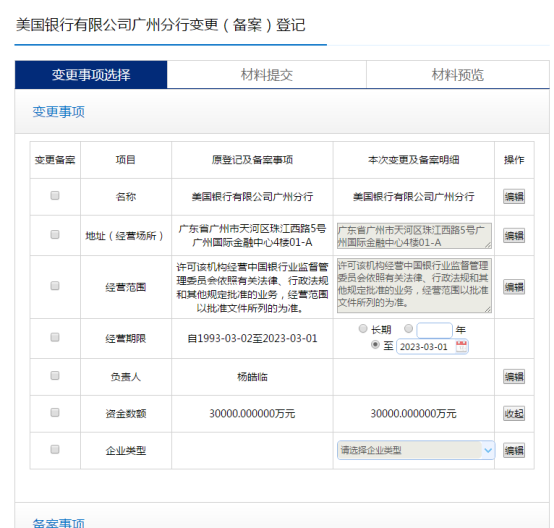Image resolution: width=554 pixels, height=528 pixels.
Task: Select the 长期 radio option
Action: [363, 329]
